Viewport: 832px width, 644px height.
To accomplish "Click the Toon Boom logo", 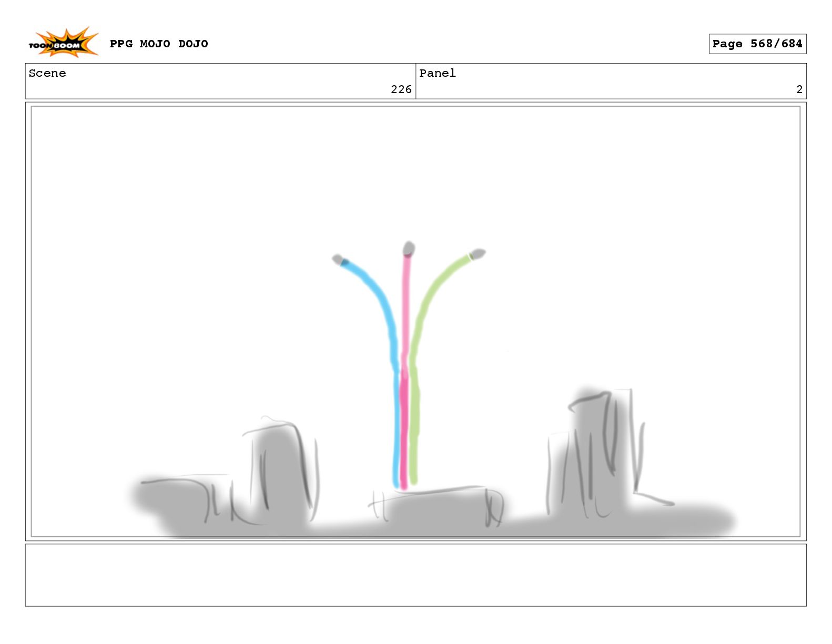I will [63, 43].
